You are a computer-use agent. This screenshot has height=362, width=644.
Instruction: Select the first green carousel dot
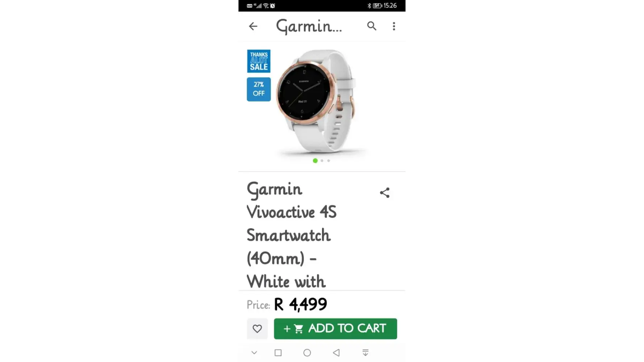pyautogui.click(x=315, y=161)
